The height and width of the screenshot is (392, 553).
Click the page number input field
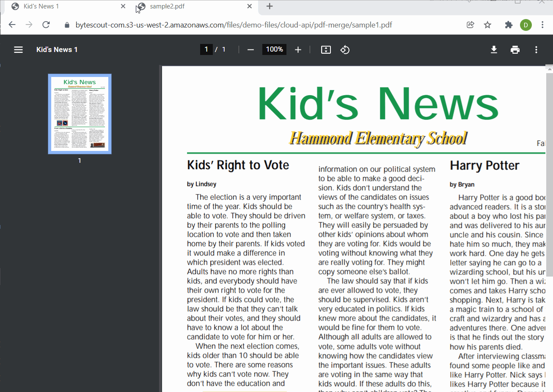click(206, 49)
